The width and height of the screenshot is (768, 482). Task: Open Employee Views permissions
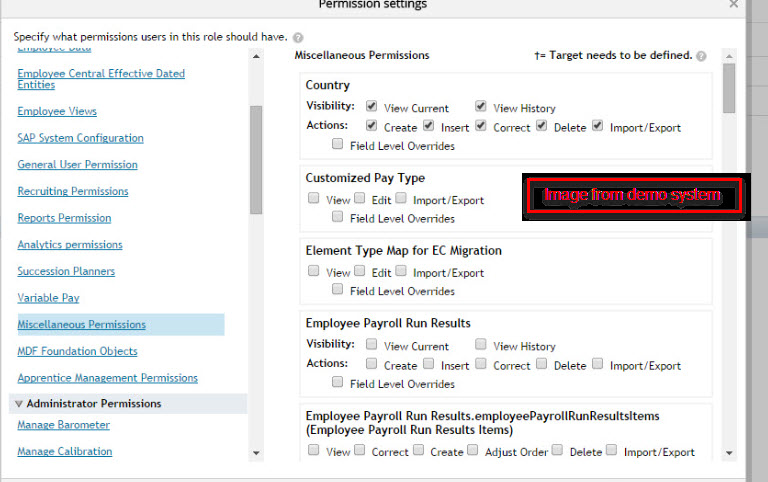(57, 111)
